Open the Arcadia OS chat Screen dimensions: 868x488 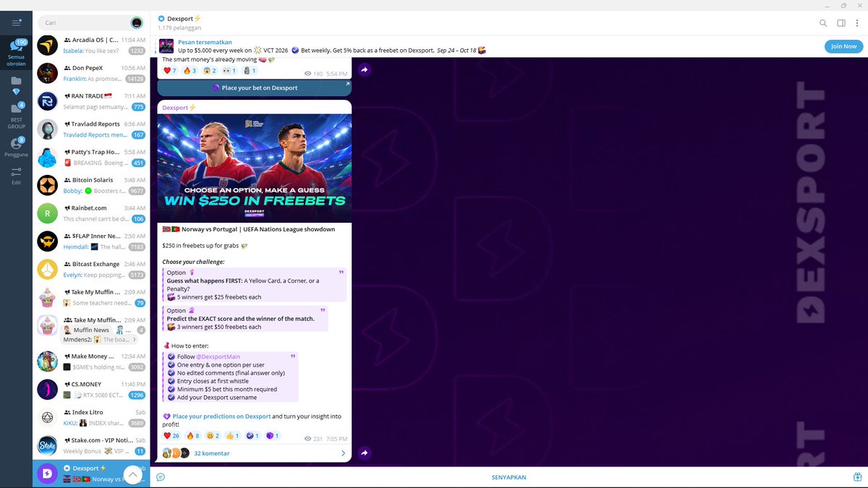[x=90, y=46]
